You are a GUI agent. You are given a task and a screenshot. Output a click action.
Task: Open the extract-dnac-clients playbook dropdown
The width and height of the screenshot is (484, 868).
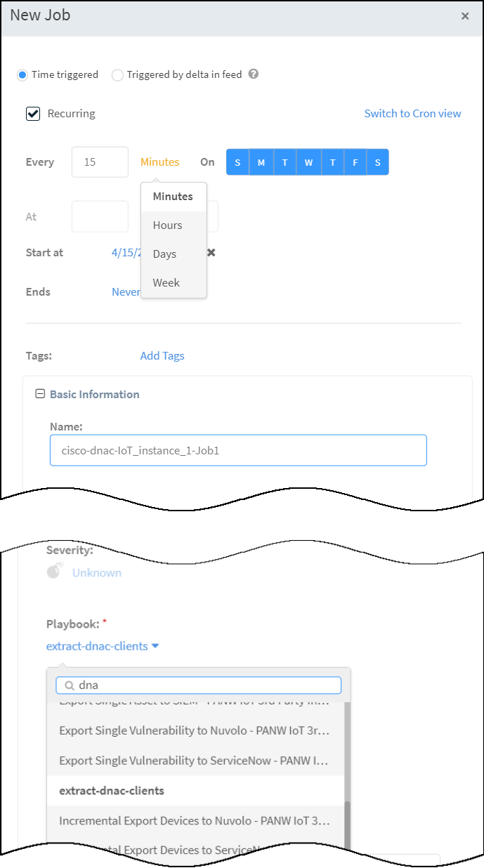pyautogui.click(x=103, y=646)
